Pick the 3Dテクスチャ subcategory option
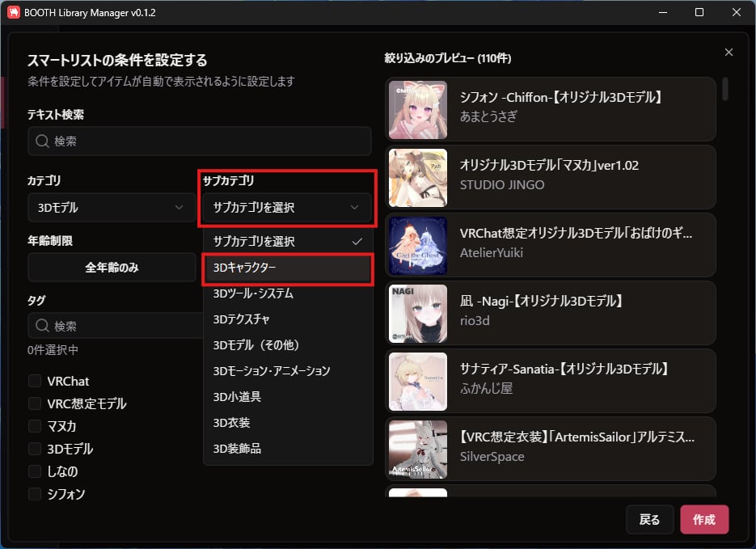This screenshot has width=756, height=549. click(x=287, y=319)
